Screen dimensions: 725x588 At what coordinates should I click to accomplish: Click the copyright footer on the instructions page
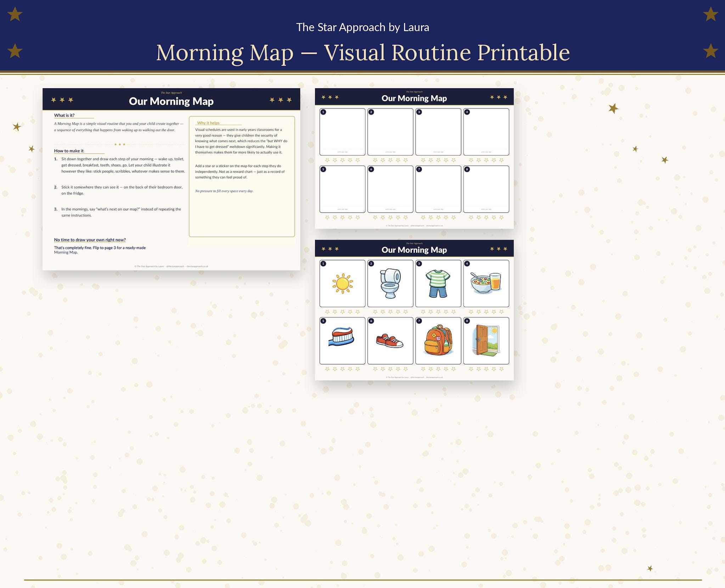point(171,266)
